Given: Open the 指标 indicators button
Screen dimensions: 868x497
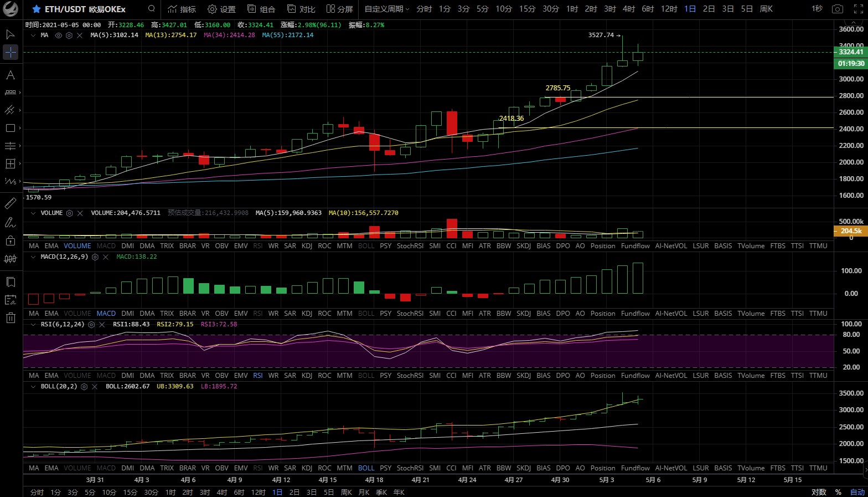Looking at the screenshot, I should point(182,9).
